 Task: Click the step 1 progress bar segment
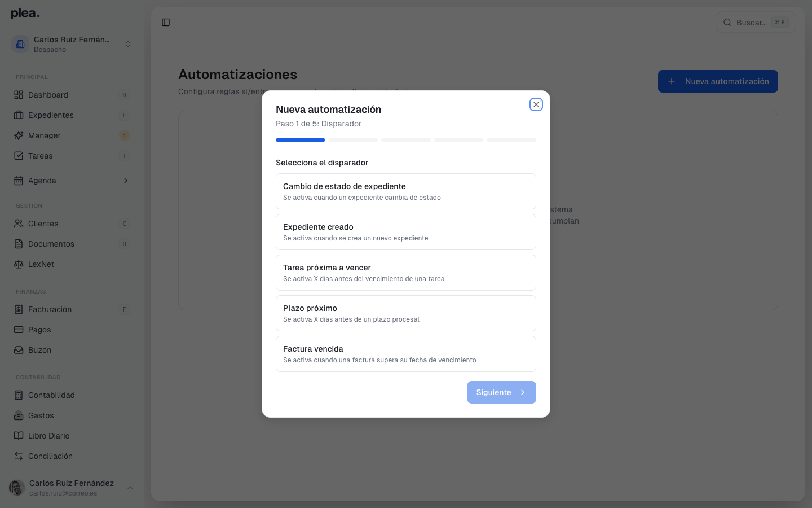[x=300, y=139]
